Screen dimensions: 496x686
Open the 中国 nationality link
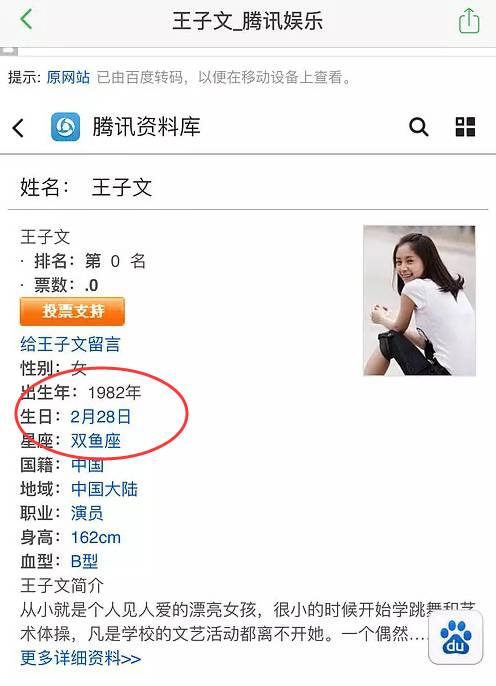pyautogui.click(x=87, y=465)
